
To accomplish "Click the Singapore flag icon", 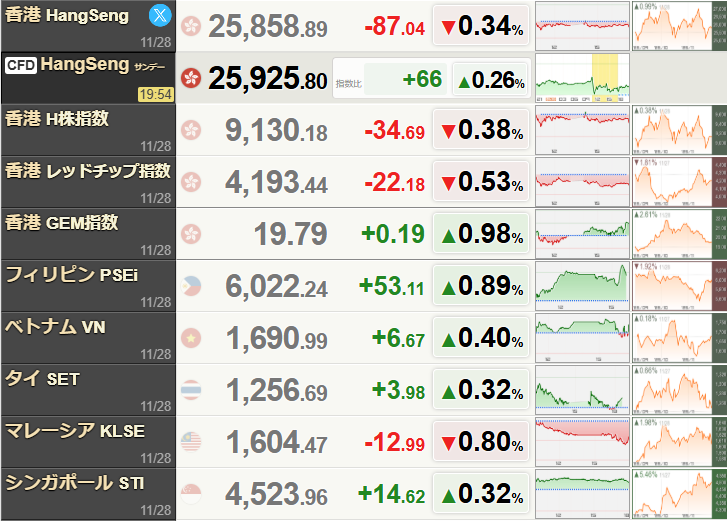I will tap(191, 494).
